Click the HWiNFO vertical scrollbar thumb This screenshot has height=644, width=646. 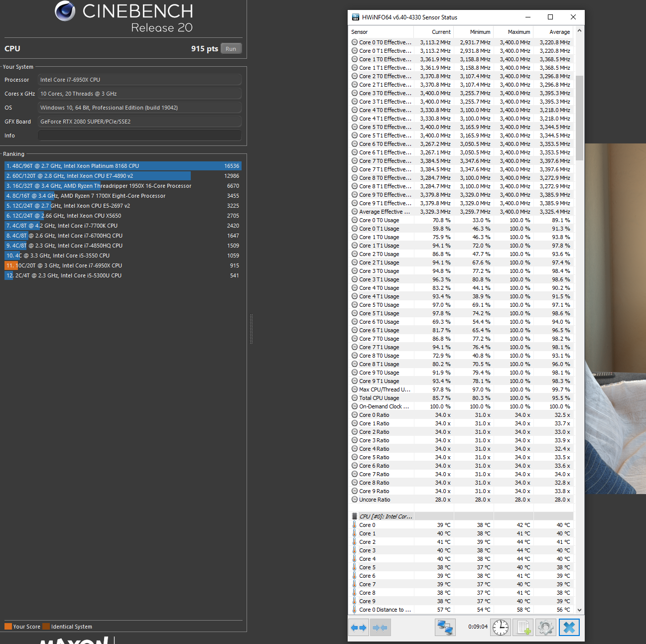[x=579, y=118]
